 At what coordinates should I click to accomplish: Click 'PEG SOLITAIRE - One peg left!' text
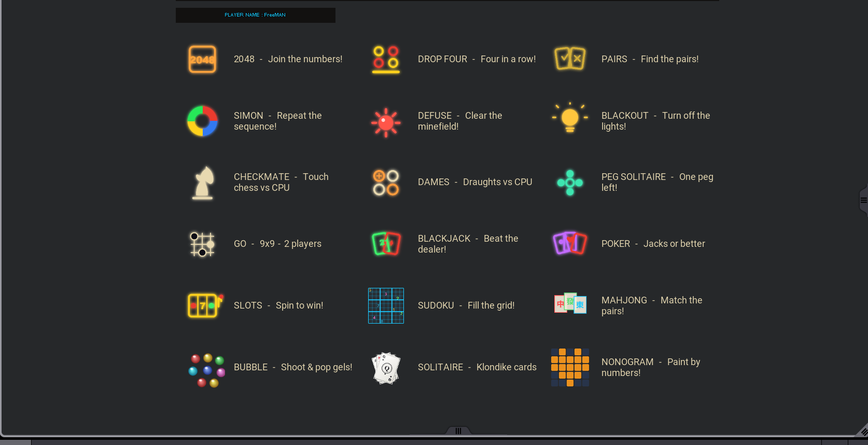click(x=657, y=182)
